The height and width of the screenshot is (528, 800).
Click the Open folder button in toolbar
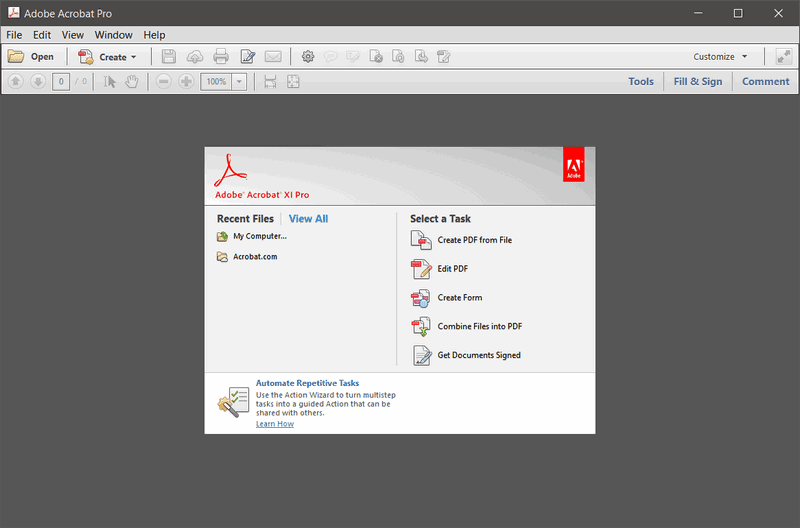[31, 57]
